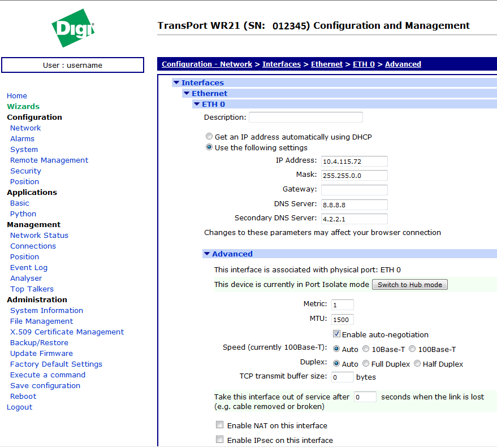
Task: Click Configuration - Network breadcrumb link
Action: 207,64
